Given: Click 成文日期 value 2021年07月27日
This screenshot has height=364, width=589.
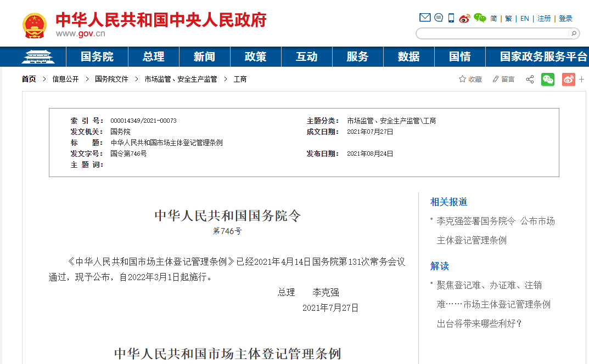Looking at the screenshot, I should (x=370, y=132).
